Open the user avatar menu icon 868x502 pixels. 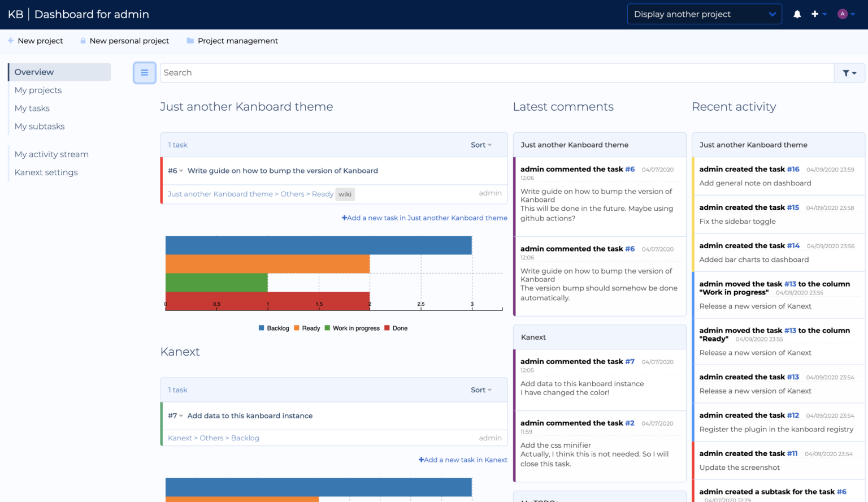(841, 14)
